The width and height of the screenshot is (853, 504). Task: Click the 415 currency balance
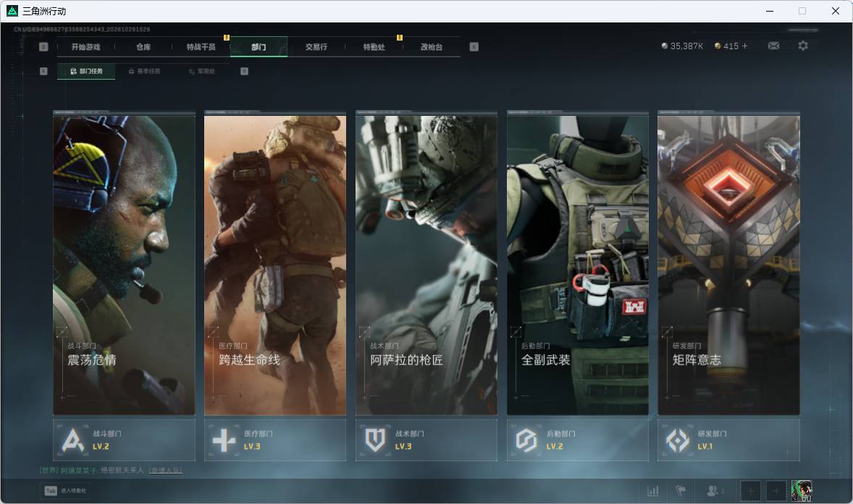click(731, 46)
